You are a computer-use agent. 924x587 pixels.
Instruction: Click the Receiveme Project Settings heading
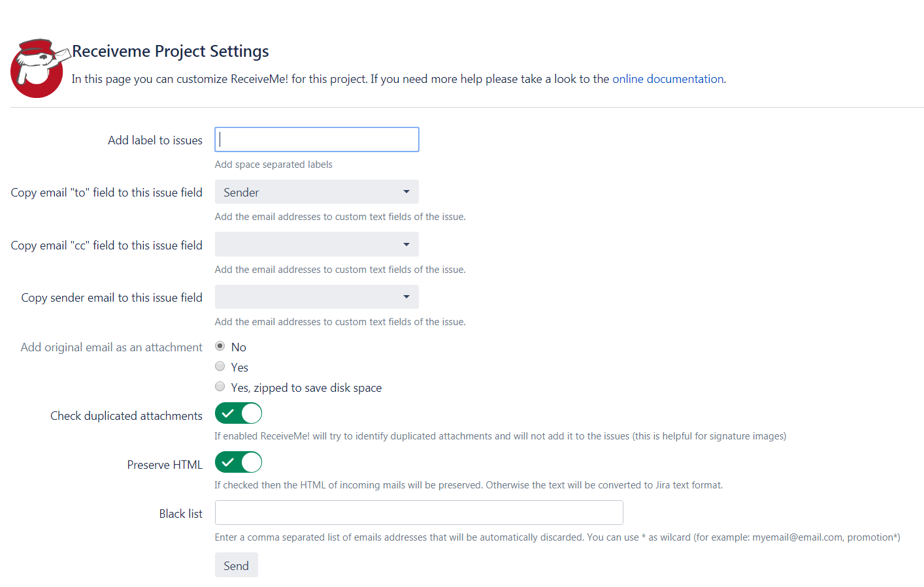point(171,51)
